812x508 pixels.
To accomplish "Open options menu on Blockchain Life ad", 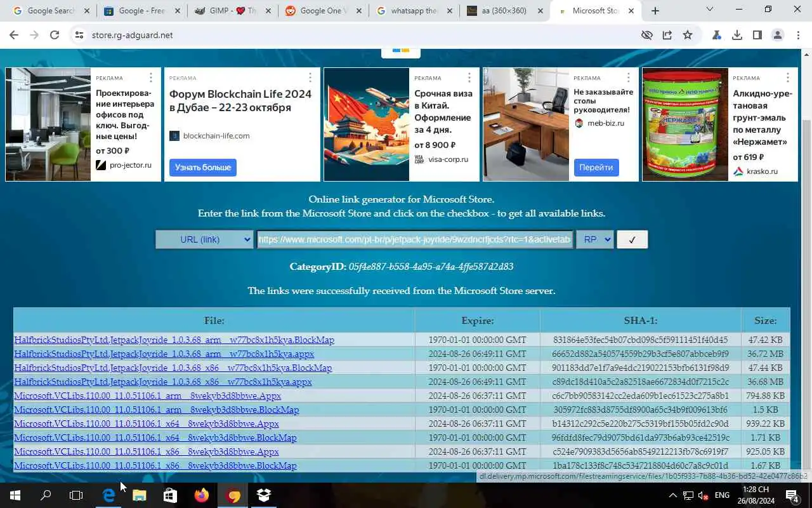I will click(x=310, y=77).
